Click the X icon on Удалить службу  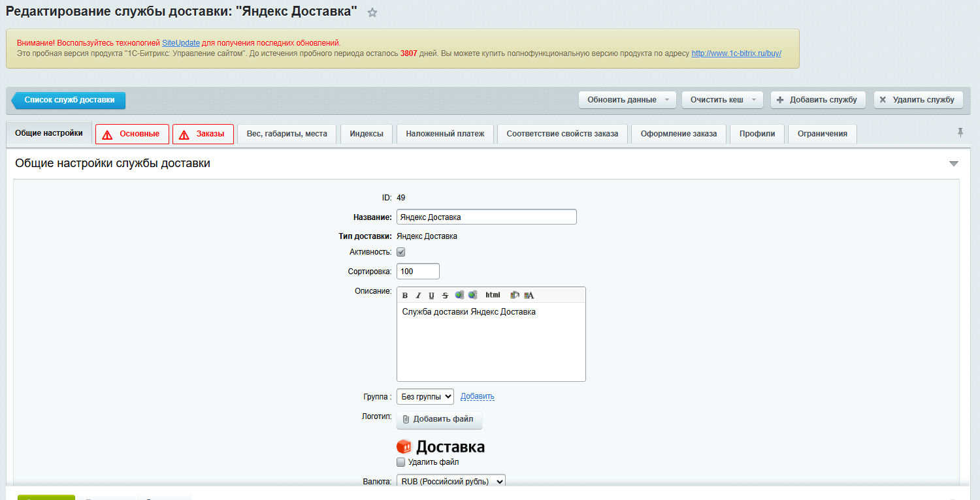tap(883, 100)
